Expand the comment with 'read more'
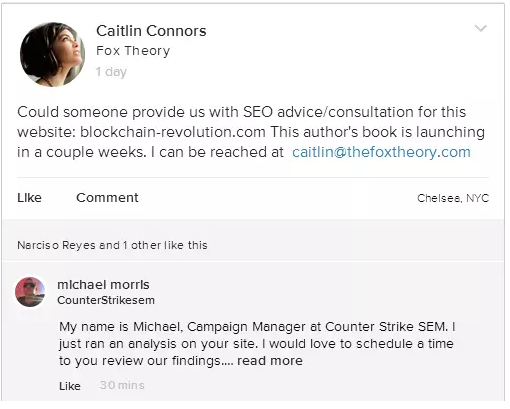510x409 pixels. click(x=270, y=361)
